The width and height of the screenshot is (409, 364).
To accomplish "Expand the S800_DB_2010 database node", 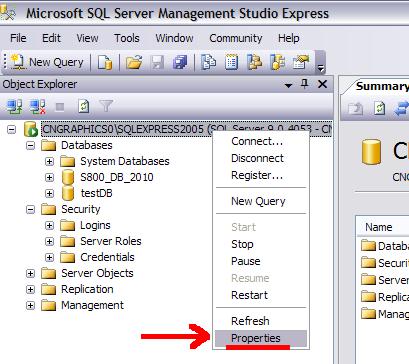I will (49, 177).
